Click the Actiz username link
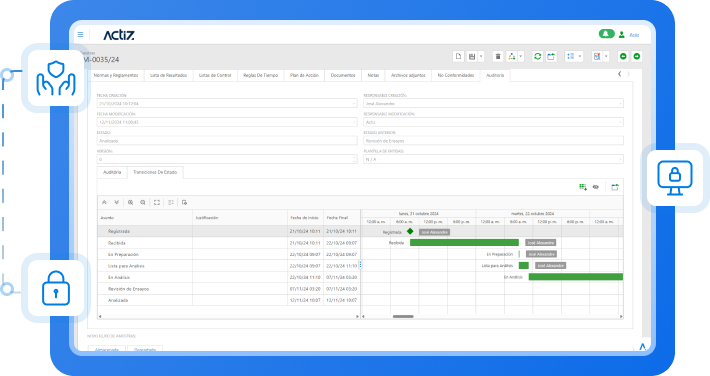The image size is (710, 376). [634, 35]
